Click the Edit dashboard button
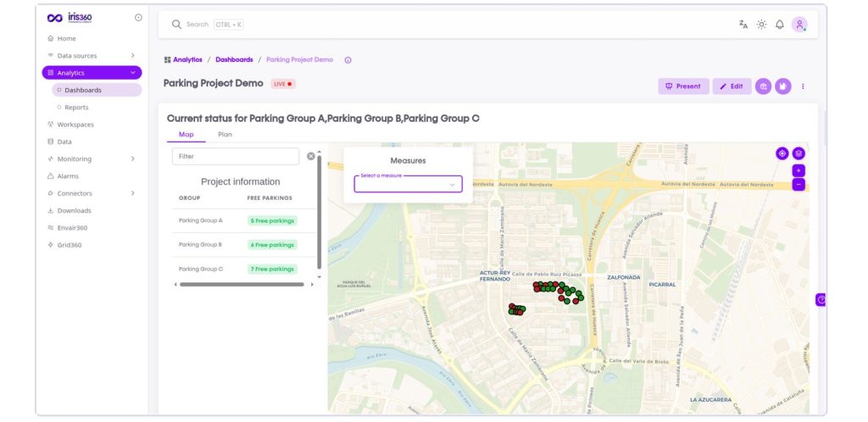This screenshot has height=422, width=868. (x=732, y=86)
